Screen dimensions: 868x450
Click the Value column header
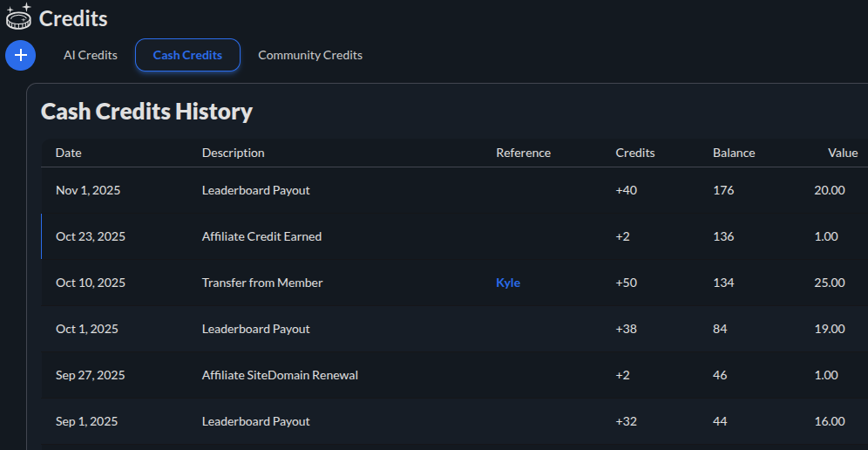click(x=842, y=153)
